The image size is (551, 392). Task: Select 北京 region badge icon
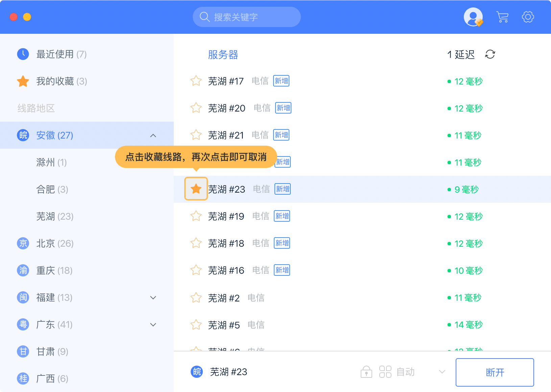23,243
